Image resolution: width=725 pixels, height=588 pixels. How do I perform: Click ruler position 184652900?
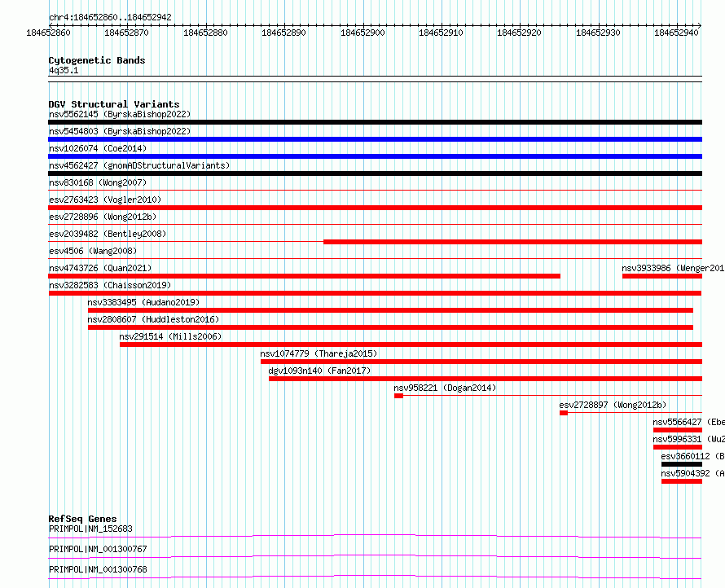[x=362, y=33]
